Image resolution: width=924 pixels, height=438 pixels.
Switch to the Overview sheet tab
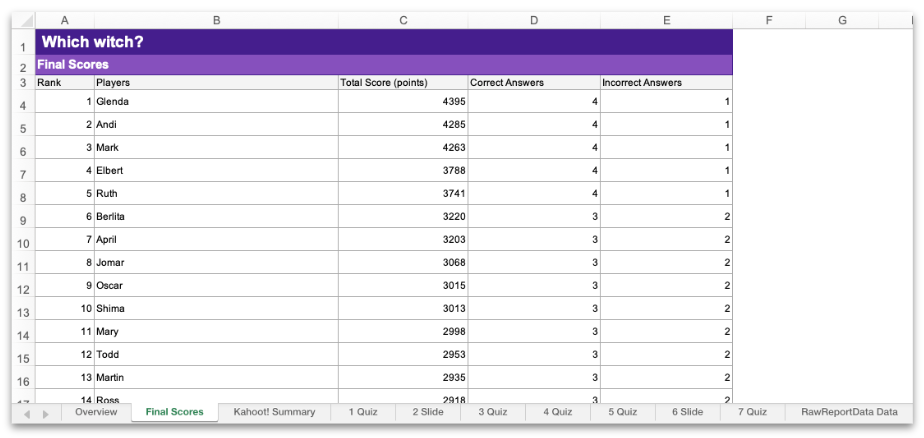tap(96, 412)
